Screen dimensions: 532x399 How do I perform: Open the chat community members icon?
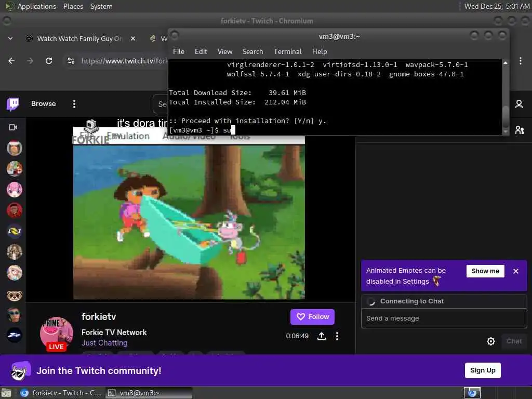click(x=519, y=130)
